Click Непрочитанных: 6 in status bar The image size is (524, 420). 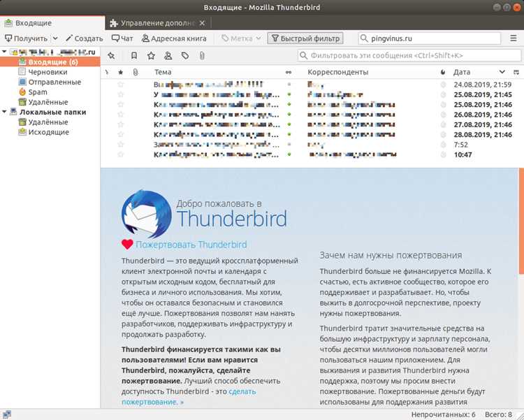click(443, 414)
